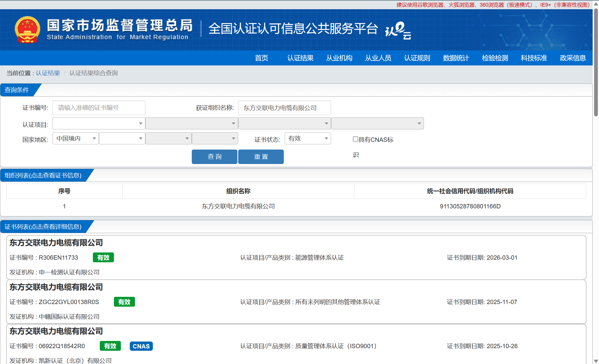Click the page scrollbar down arrow

tap(596, 361)
